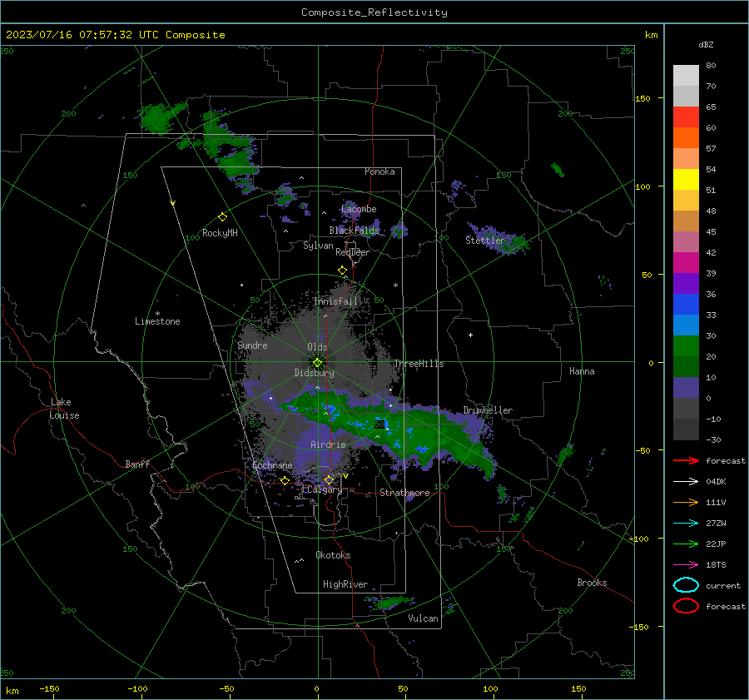Click the Limestone label
This screenshot has width=749, height=700.
157,321
